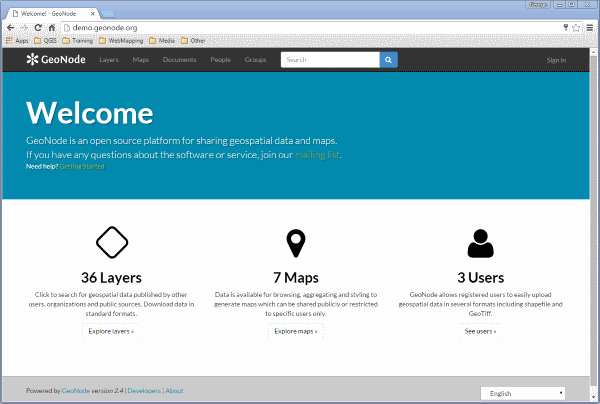Click the diamond Layers icon
The width and height of the screenshot is (600, 404).
click(112, 243)
